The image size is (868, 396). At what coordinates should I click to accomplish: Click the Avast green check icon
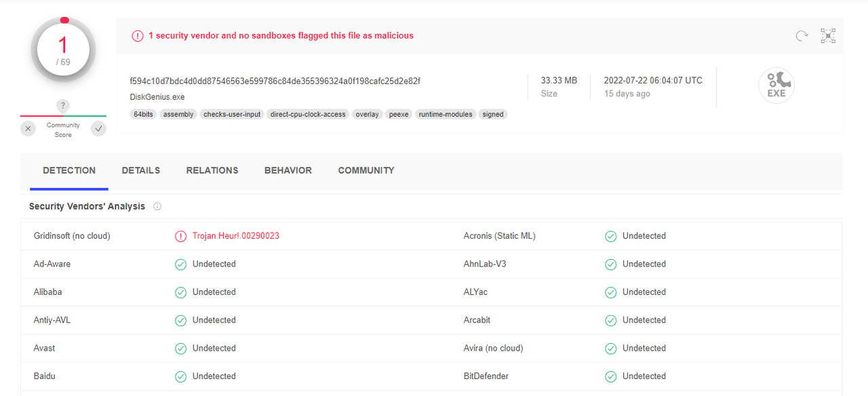tap(180, 349)
